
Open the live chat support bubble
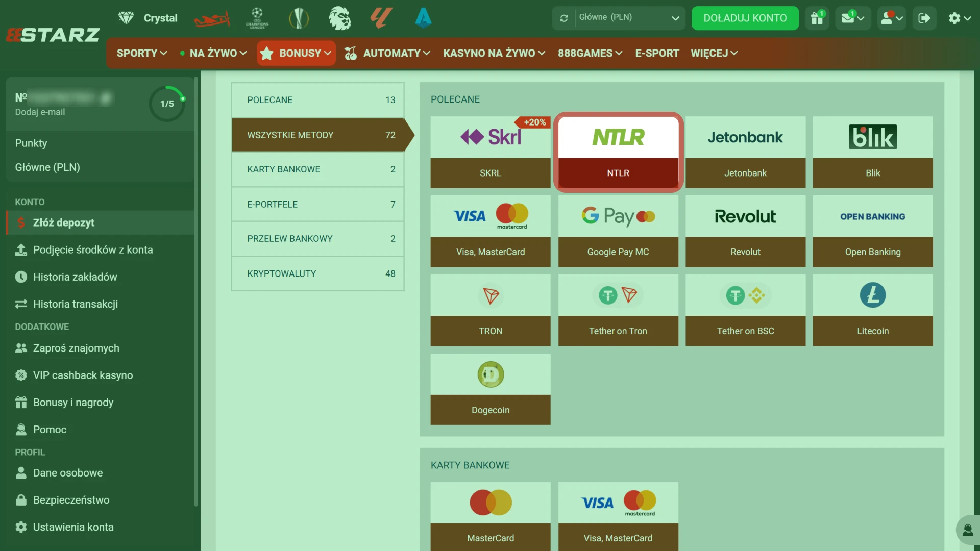(x=967, y=530)
